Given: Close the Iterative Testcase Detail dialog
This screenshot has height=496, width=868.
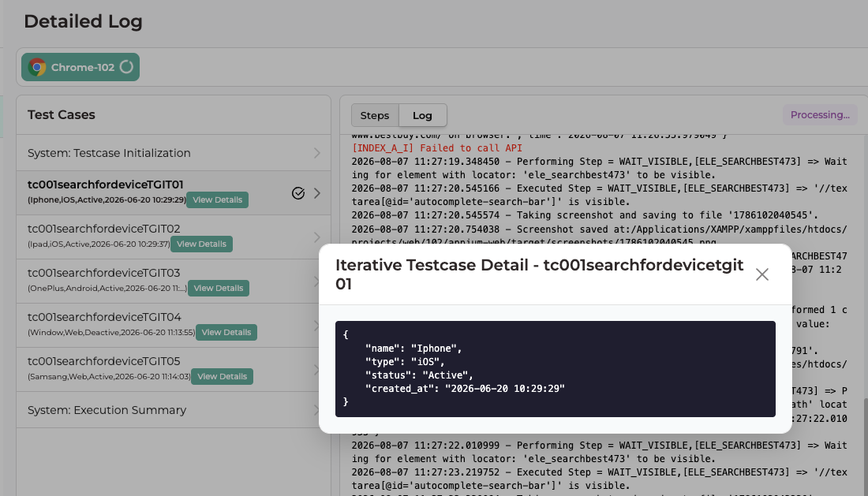Looking at the screenshot, I should [761, 274].
